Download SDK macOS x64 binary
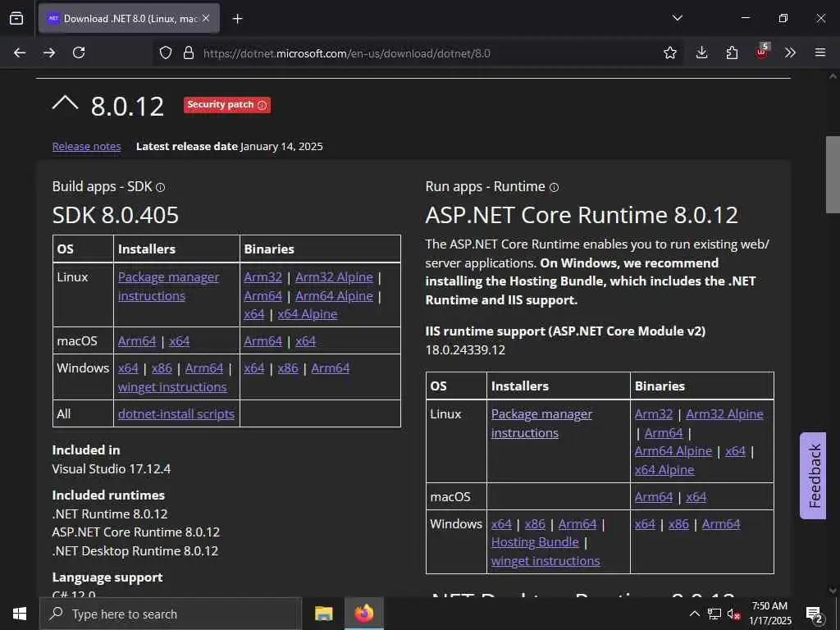This screenshot has height=630, width=840. coord(305,341)
